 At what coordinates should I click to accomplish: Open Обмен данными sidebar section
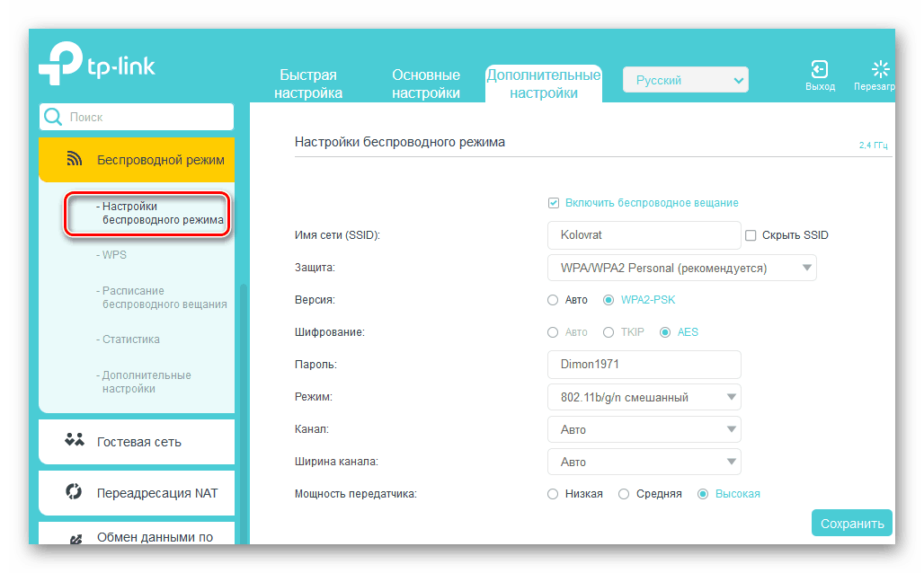click(137, 533)
